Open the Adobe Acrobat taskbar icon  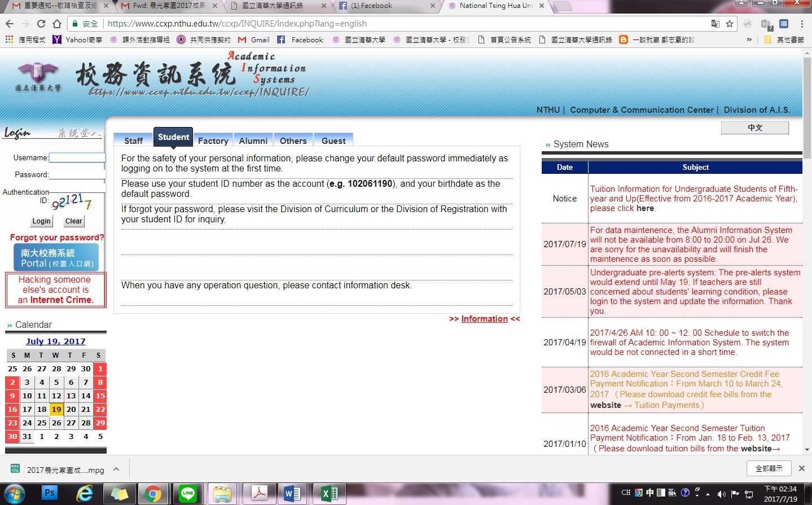[x=259, y=494]
